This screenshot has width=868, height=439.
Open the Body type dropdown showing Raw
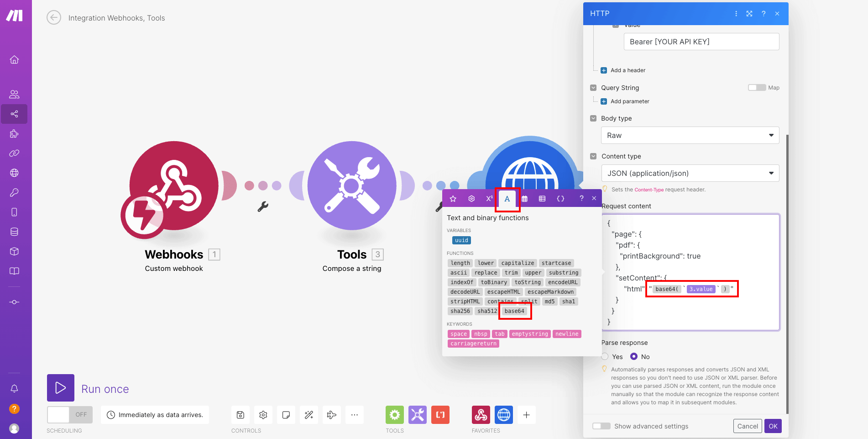pyautogui.click(x=690, y=135)
